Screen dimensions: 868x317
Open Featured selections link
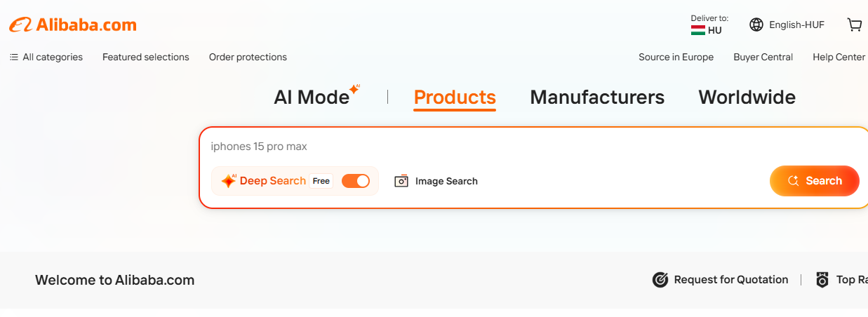(146, 57)
